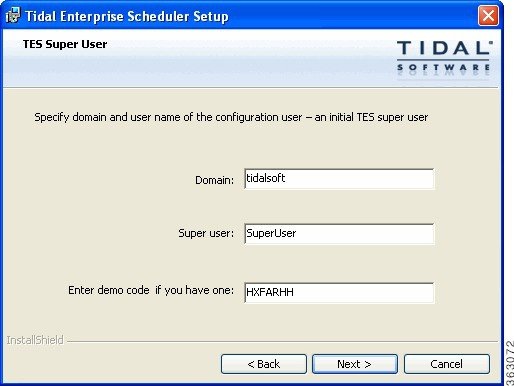The width and height of the screenshot is (514, 386).
Task: Click the Super user input field
Action: tap(339, 234)
